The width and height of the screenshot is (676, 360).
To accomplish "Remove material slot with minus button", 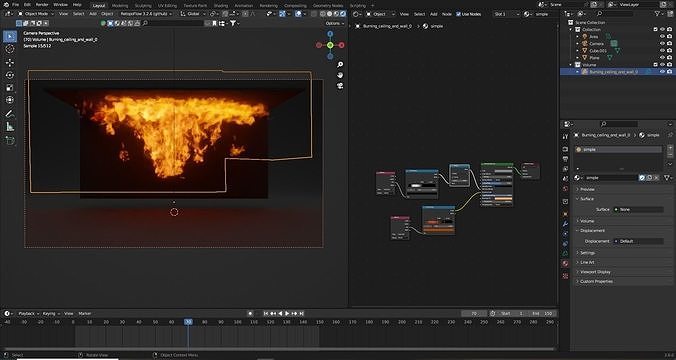I will pos(670,154).
